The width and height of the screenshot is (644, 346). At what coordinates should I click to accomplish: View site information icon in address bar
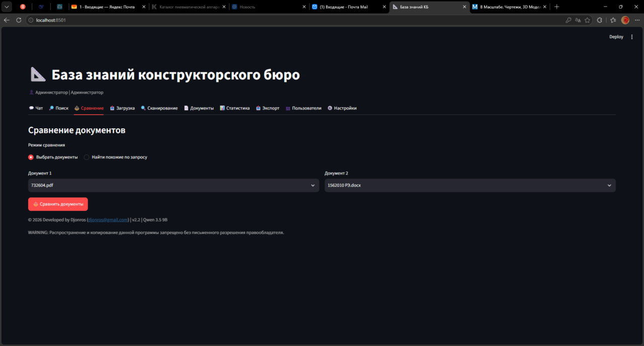pyautogui.click(x=31, y=20)
